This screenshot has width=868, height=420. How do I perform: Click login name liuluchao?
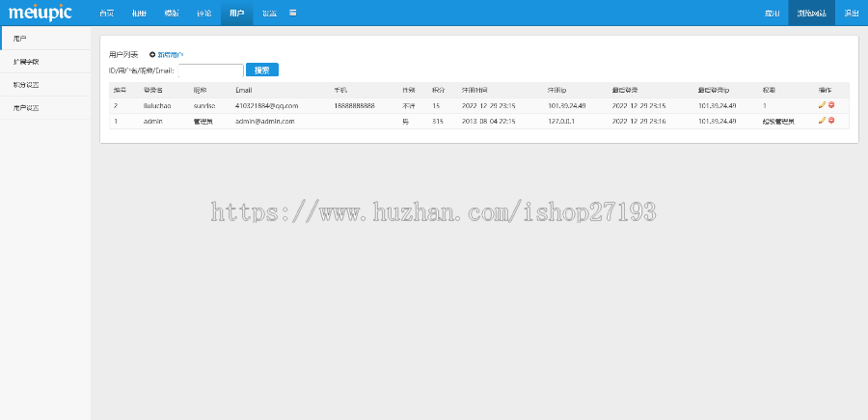(x=157, y=105)
